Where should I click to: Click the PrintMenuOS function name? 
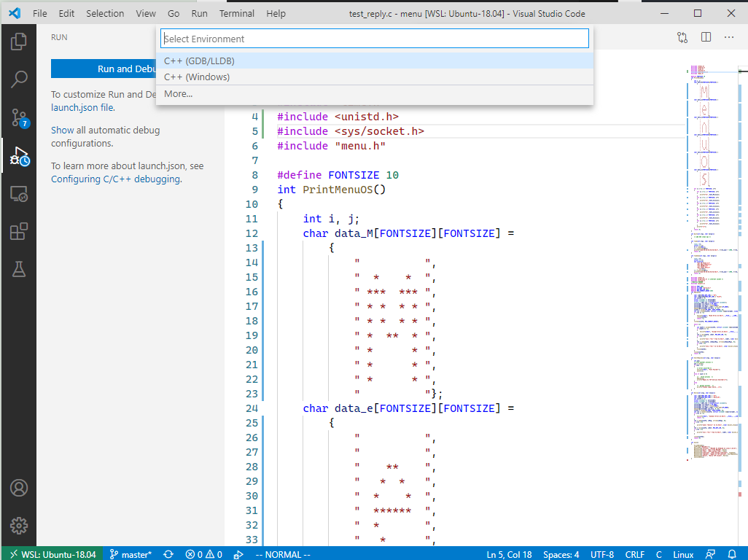pyautogui.click(x=338, y=190)
